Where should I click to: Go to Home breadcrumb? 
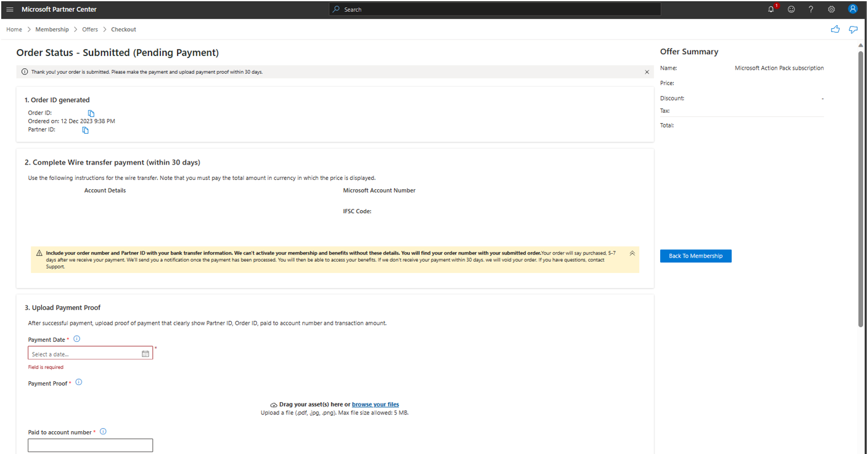tap(14, 30)
